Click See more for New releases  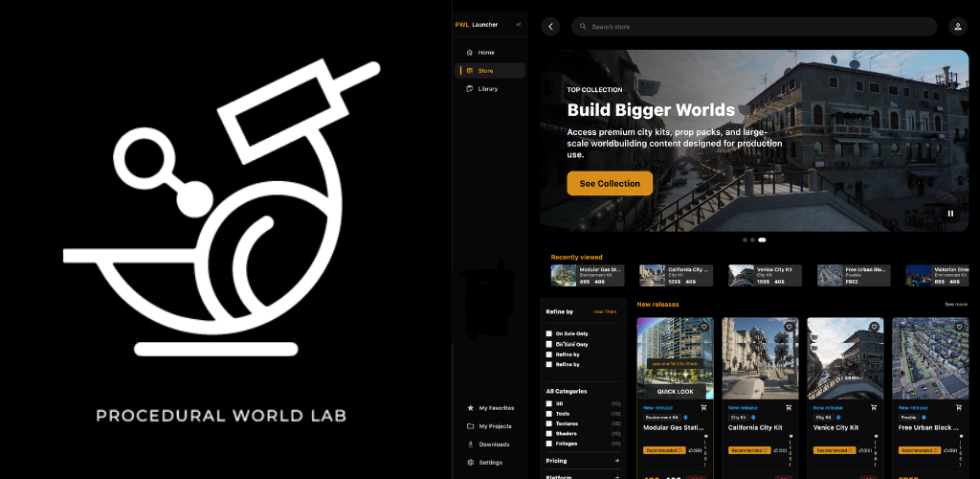(956, 305)
